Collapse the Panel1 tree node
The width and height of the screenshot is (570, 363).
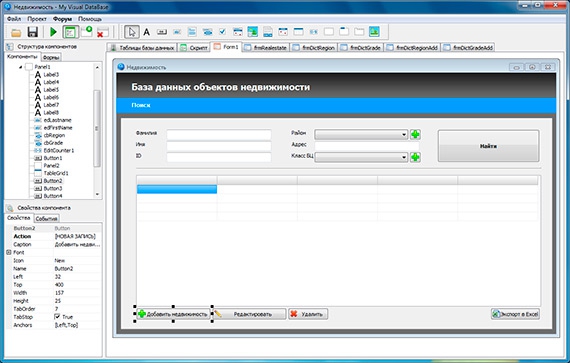click(20, 67)
